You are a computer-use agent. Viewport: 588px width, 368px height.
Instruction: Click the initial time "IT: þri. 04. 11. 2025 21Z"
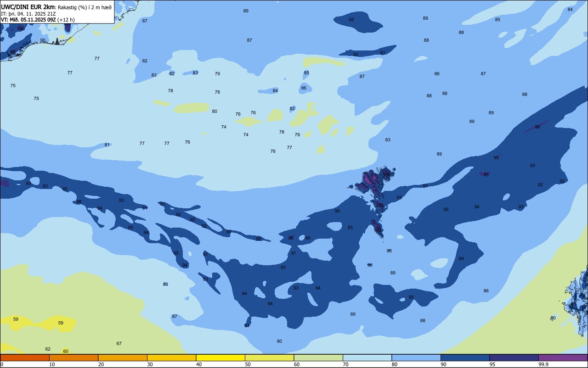[x=28, y=14]
